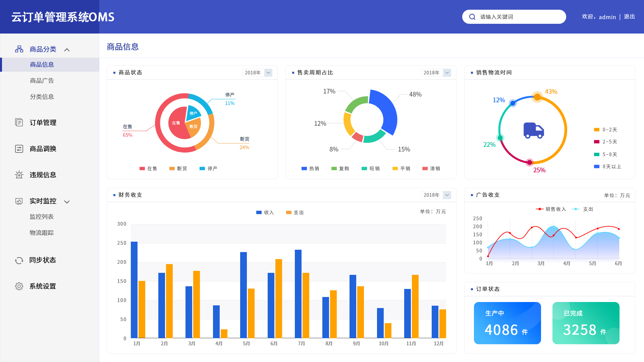Click the 22% teal ring marker
The height and width of the screenshot is (362, 644).
(x=500, y=138)
